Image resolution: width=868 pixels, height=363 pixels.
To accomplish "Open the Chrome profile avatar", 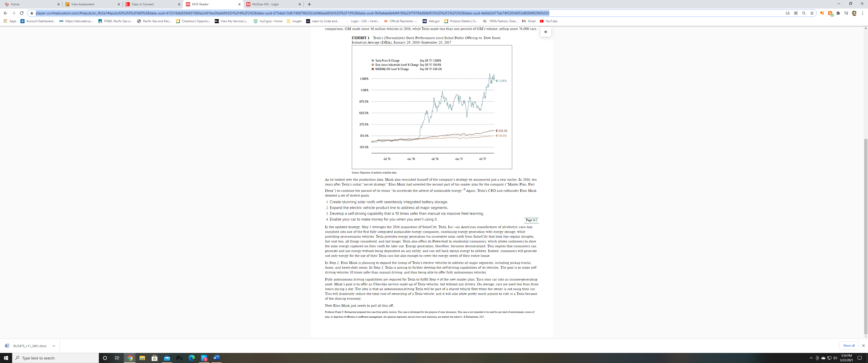I will (x=854, y=13).
